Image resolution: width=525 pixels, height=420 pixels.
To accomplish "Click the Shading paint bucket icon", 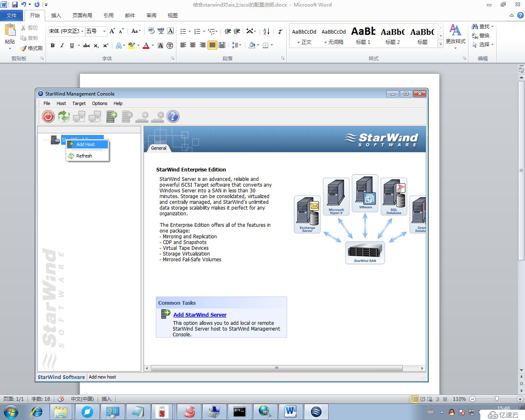I will [x=252, y=45].
